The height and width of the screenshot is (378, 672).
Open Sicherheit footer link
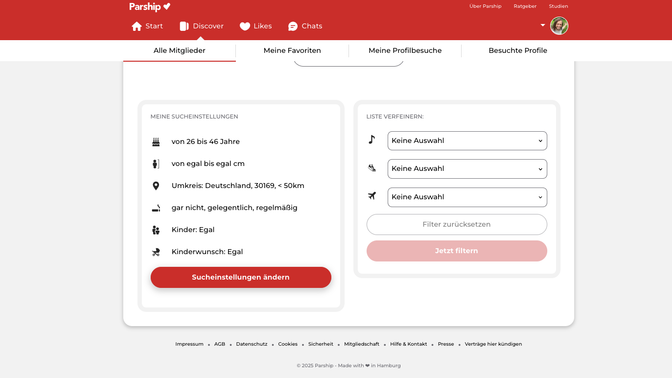coord(321,344)
